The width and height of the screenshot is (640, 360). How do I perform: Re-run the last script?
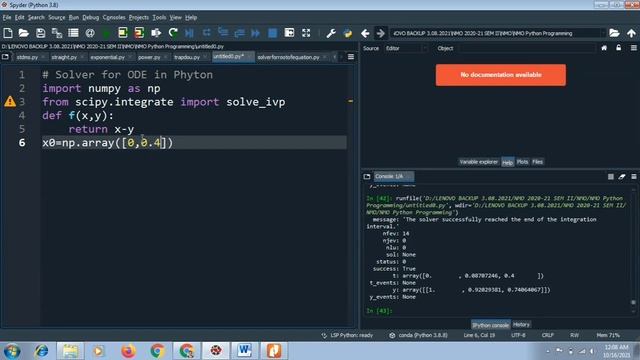coord(173,33)
